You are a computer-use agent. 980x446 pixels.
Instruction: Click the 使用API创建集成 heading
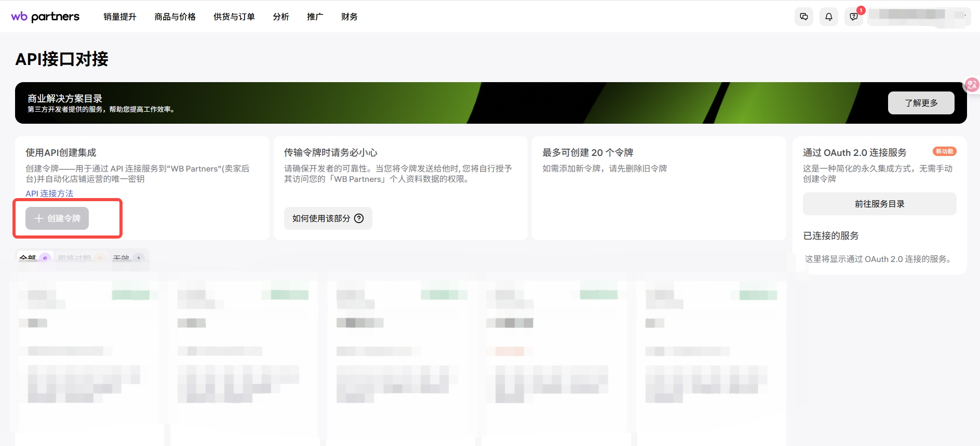(x=61, y=152)
